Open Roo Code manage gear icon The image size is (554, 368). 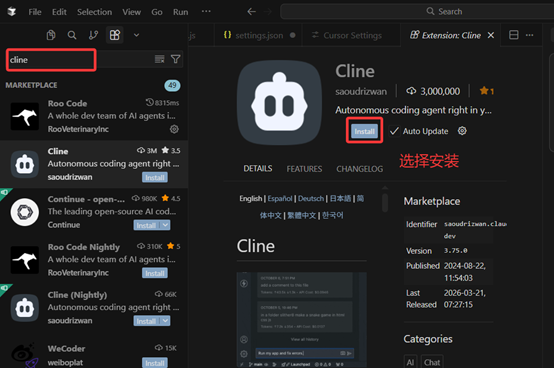[x=174, y=129]
